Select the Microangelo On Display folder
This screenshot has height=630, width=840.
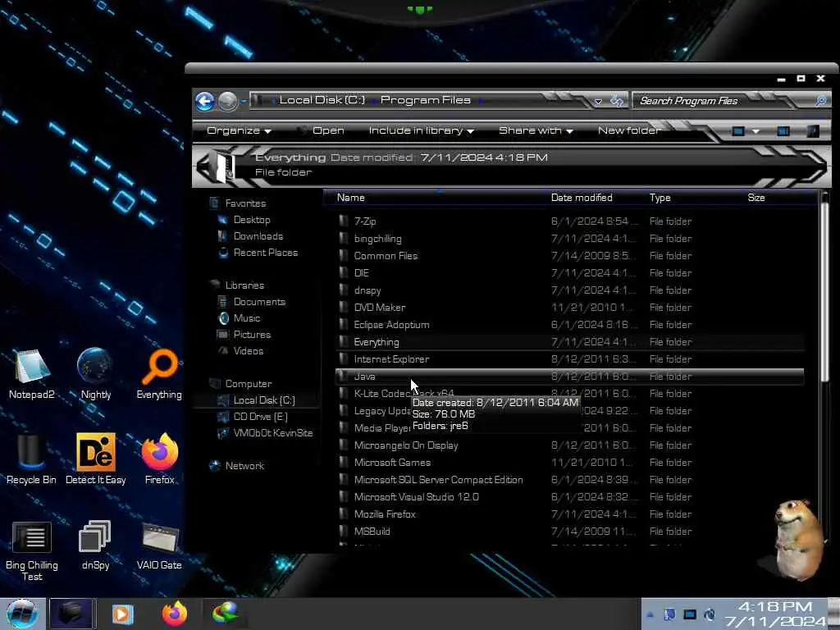[406, 445]
